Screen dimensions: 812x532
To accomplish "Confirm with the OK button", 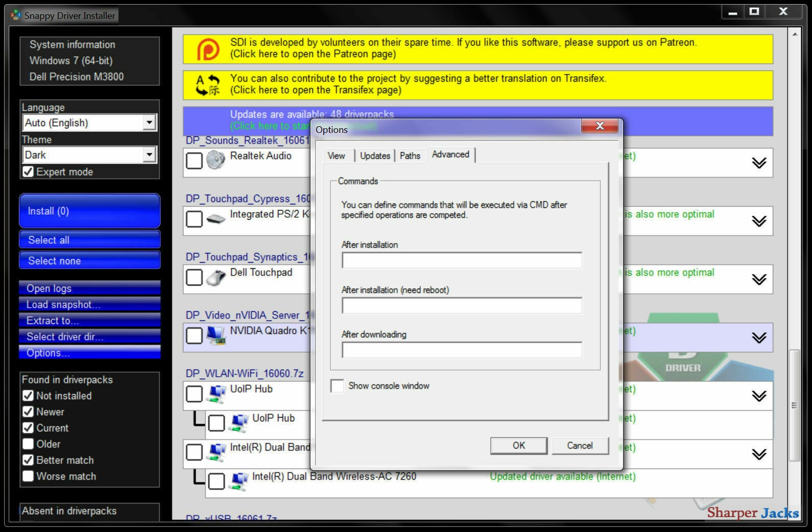I will (519, 445).
